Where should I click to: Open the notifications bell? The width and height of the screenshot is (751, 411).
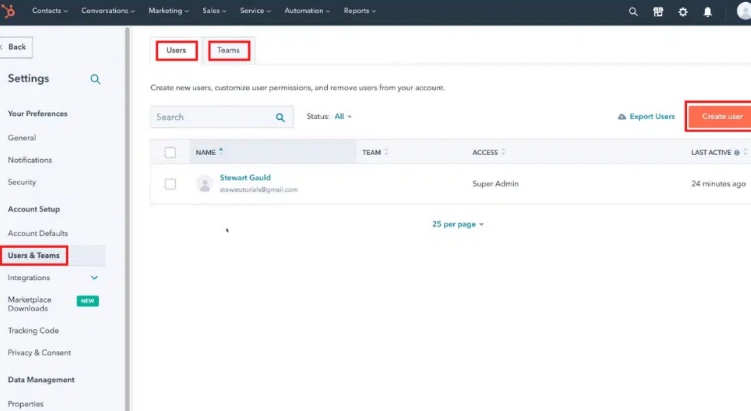tap(708, 12)
